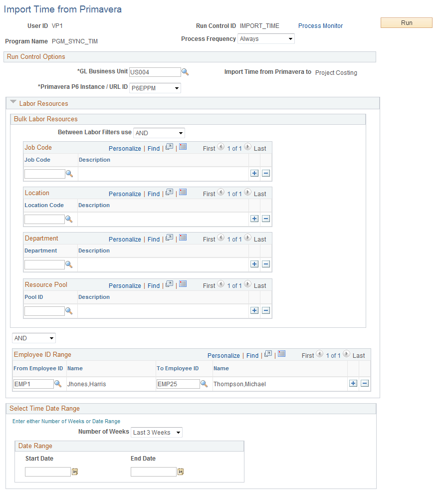Open Location grid in new window icon

(x=170, y=192)
